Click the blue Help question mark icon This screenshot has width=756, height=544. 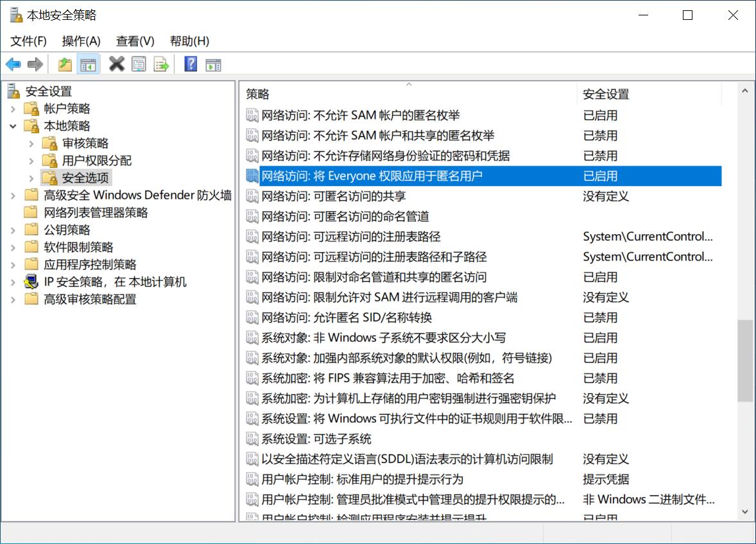(x=190, y=64)
